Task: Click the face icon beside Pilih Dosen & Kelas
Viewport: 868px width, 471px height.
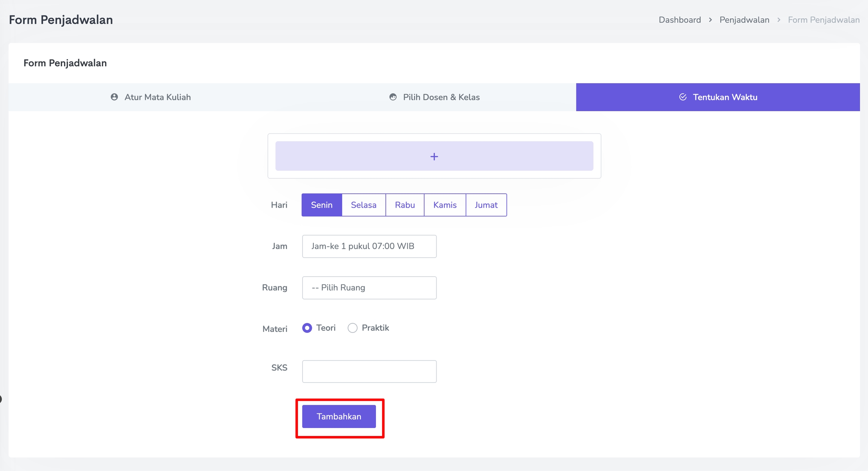Action: [x=393, y=97]
